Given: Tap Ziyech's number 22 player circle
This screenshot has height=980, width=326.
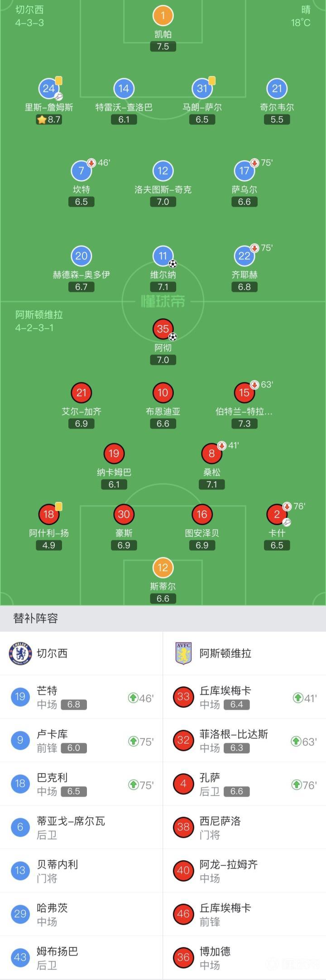Looking at the screenshot, I should [x=244, y=256].
